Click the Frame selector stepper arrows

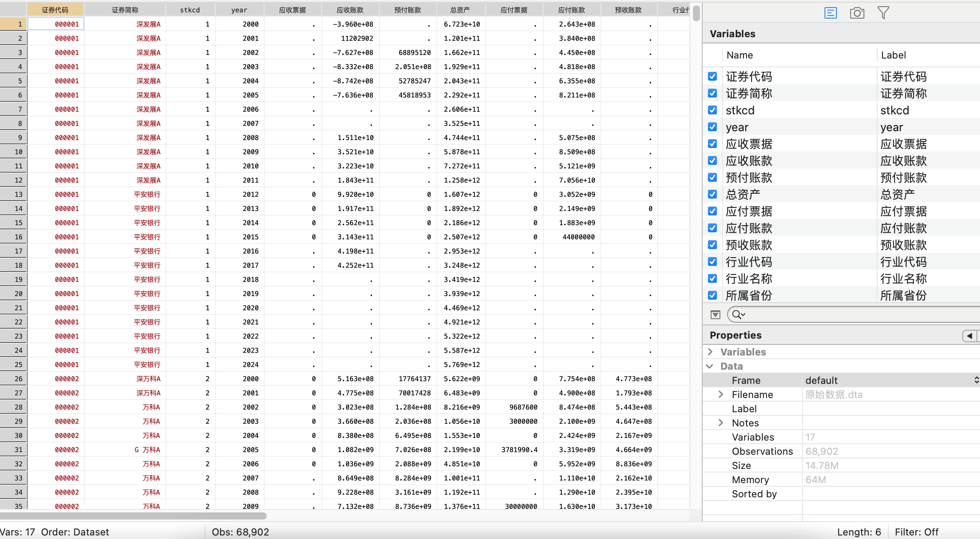976,380
